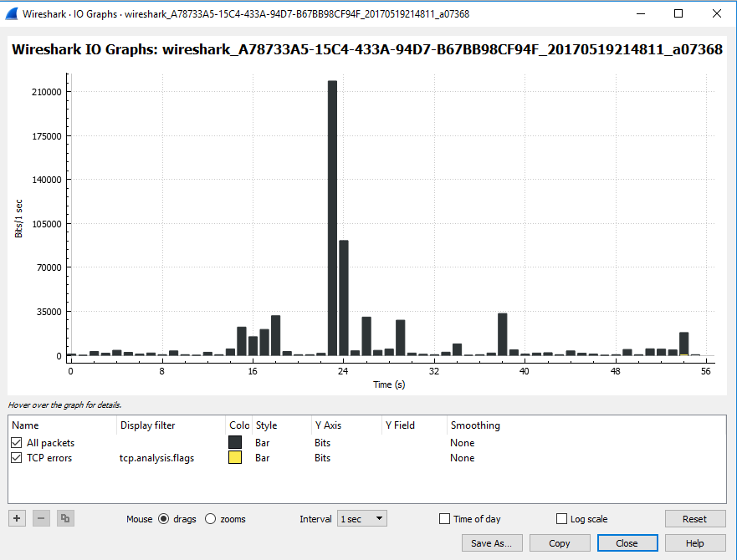
Task: Click the None smoothing cell for TCP errors
Action: click(462, 457)
